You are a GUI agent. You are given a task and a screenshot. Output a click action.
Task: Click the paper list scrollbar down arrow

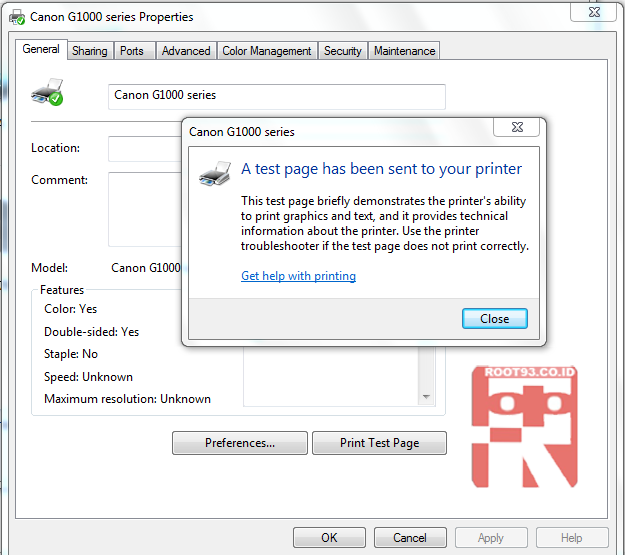426,397
